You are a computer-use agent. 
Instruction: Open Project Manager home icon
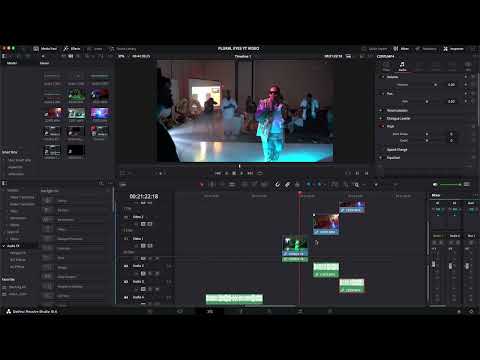point(459,311)
